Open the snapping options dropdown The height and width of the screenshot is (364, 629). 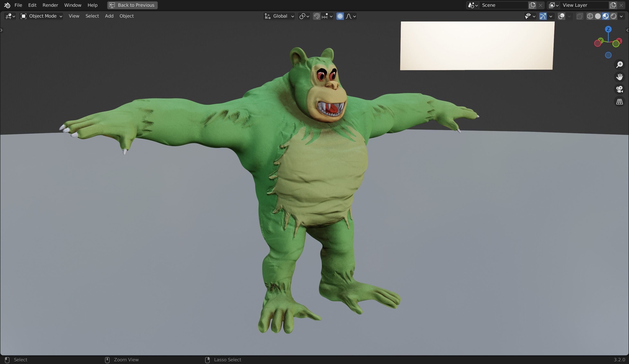click(327, 16)
